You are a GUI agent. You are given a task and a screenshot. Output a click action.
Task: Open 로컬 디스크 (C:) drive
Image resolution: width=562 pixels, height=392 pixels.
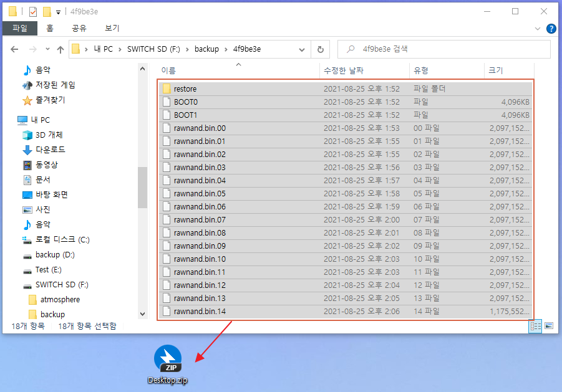click(x=56, y=239)
